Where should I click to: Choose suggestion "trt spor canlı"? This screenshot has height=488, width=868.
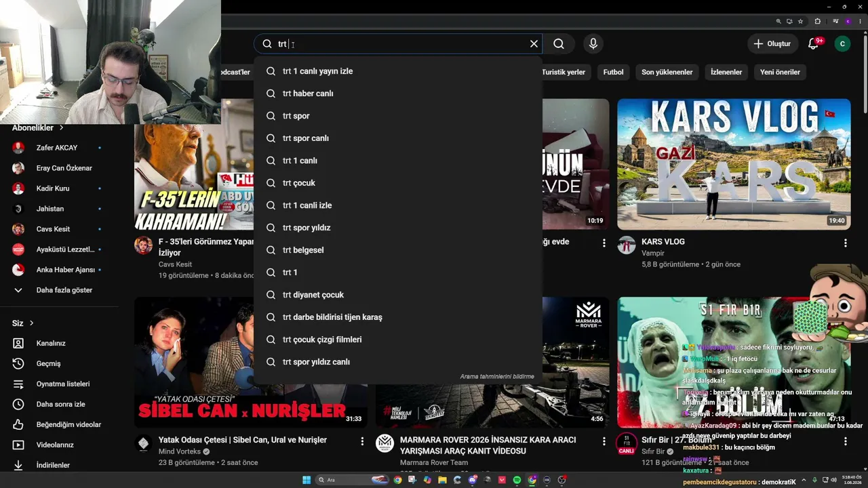(398, 138)
